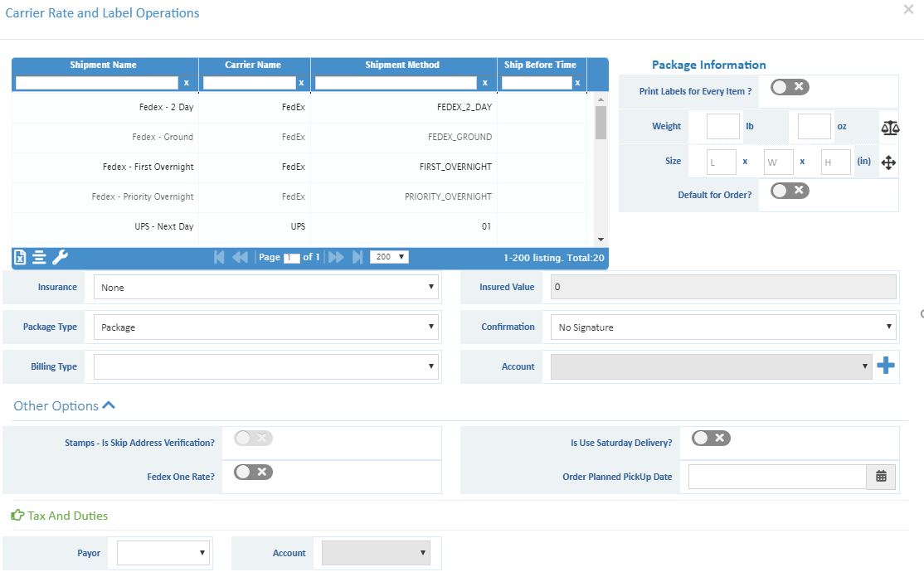Open calendar for Order Planned PickUp Date
Viewport: 924px width, 572px height.
(x=881, y=477)
